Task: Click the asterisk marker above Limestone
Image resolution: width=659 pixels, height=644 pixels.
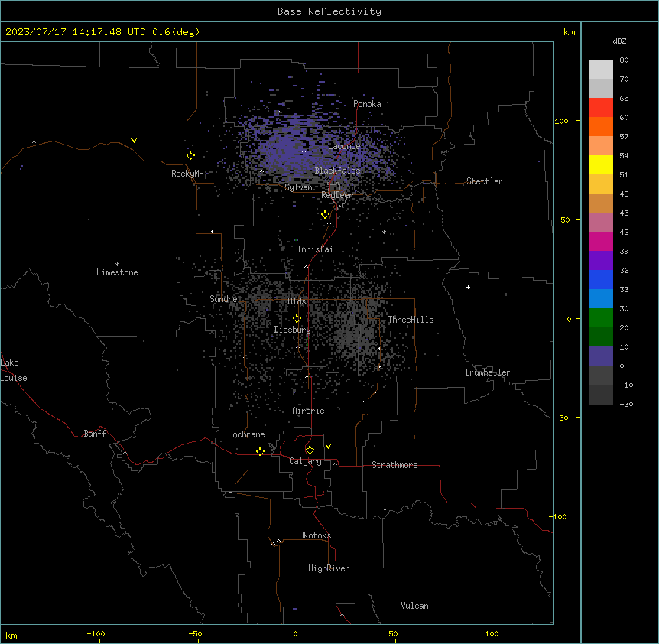Action: 117,265
